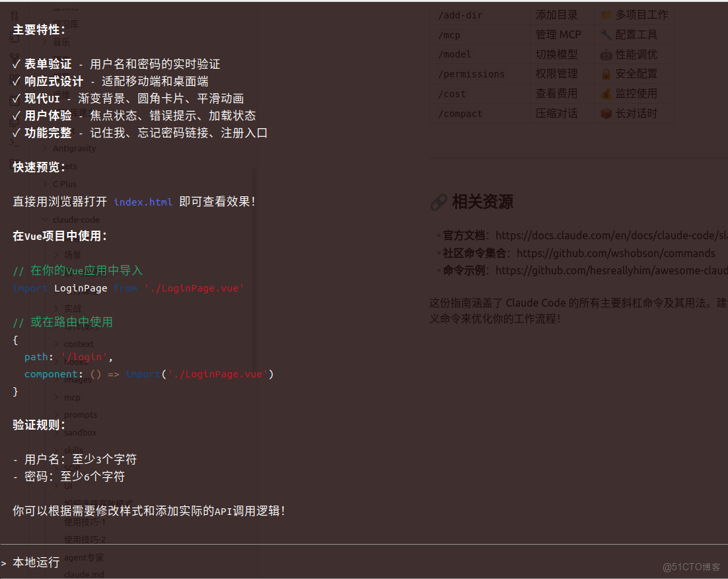Open the terminal icon in the activity bar
Viewport: 728px width, 579px height.
15,143
